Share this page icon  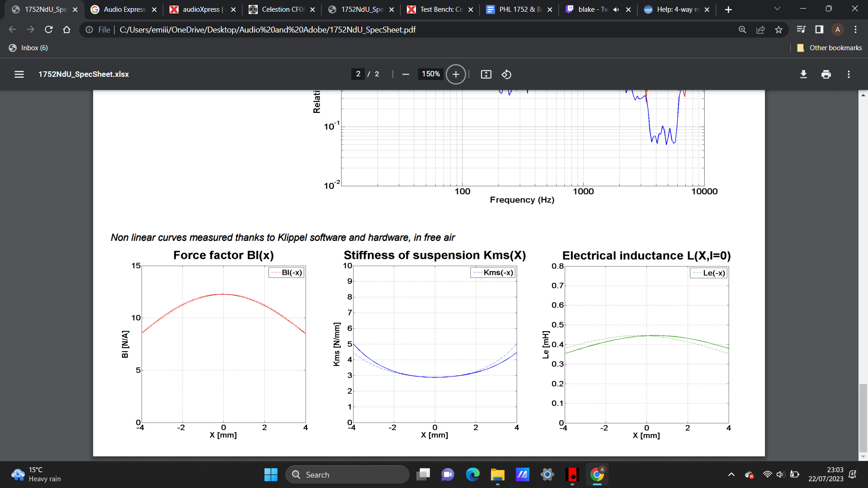(x=760, y=29)
